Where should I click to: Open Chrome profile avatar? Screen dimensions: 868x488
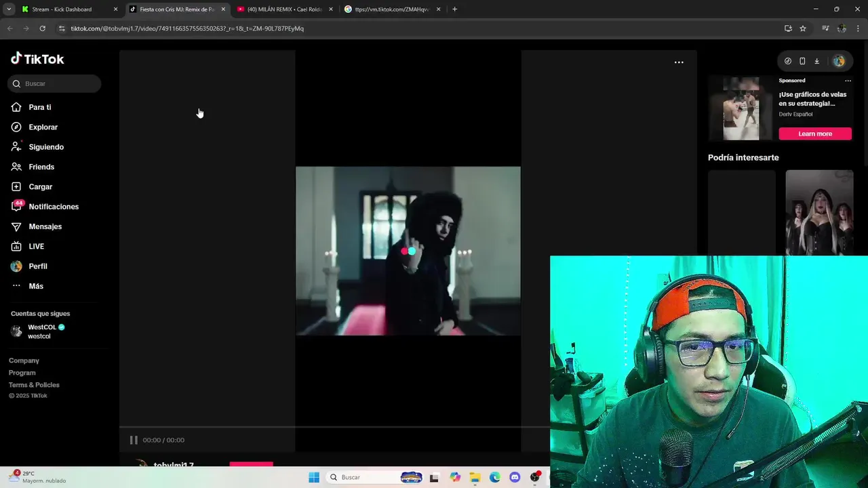842,28
